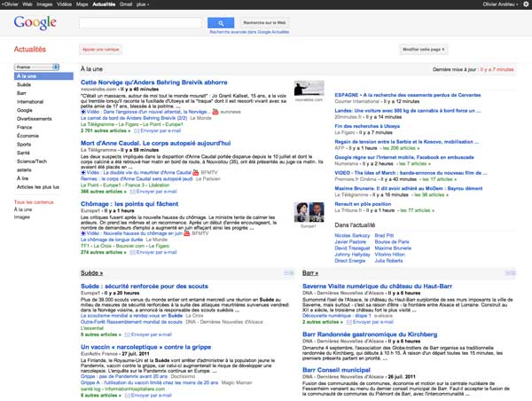
Task: Open the account settings gear icon
Action: tap(524, 4)
